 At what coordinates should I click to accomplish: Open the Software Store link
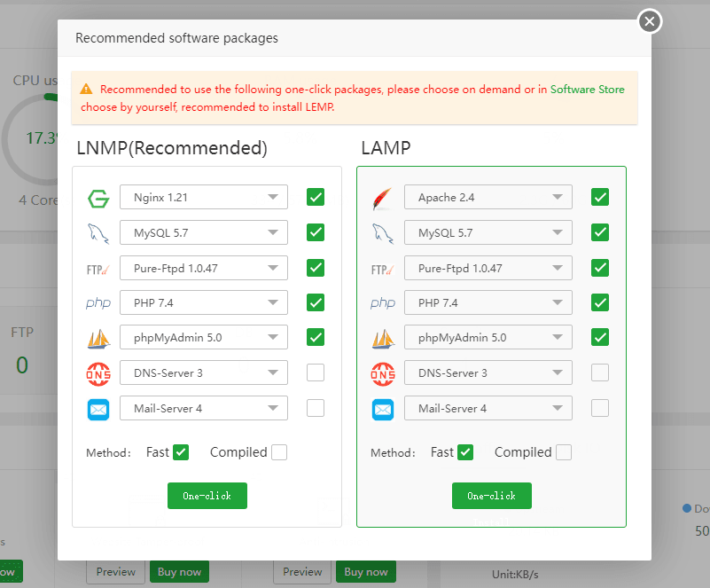(x=587, y=89)
